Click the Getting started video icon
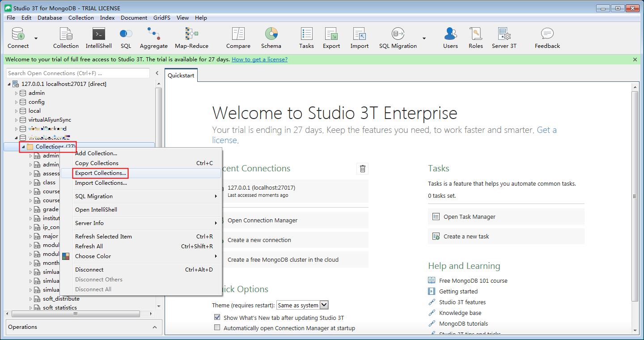This screenshot has width=644, height=340. coord(432,291)
